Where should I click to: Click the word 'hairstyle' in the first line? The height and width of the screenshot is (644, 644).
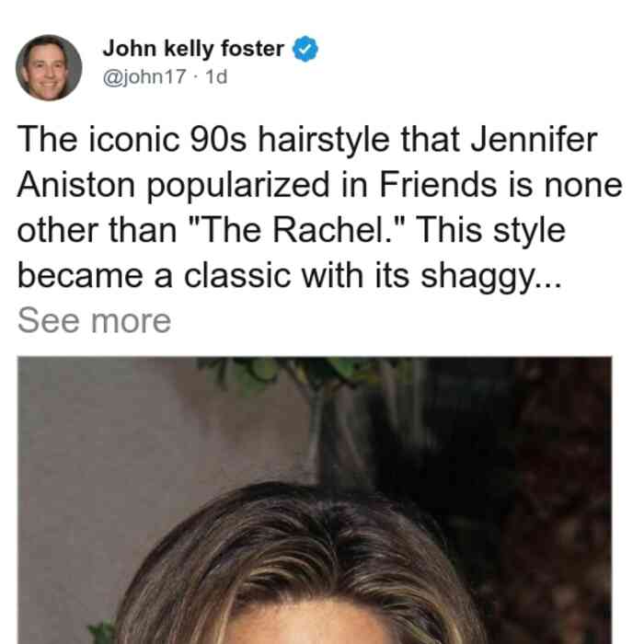click(x=323, y=141)
